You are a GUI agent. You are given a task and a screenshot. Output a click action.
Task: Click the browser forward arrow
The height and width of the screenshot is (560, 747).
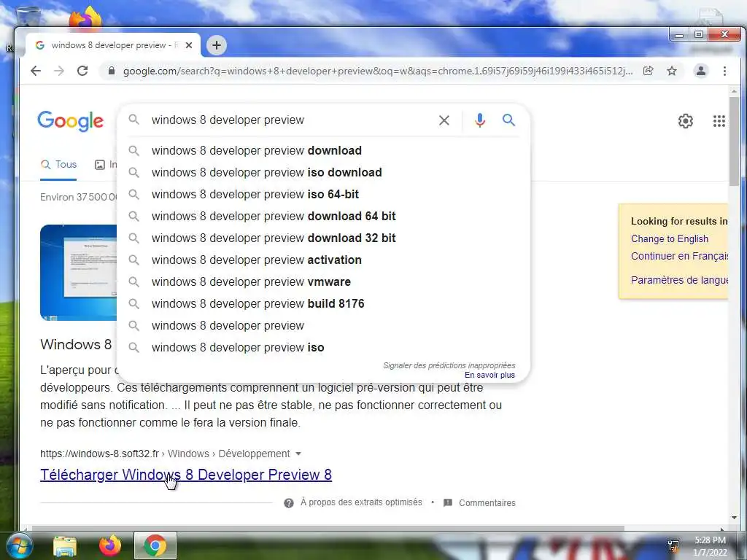59,71
